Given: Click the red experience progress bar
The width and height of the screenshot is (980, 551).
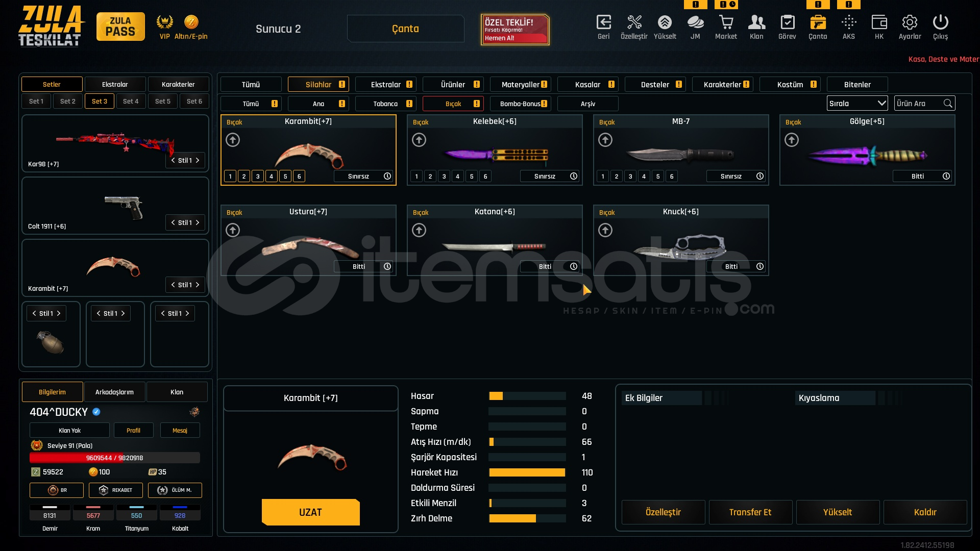Looking at the screenshot, I should (114, 458).
